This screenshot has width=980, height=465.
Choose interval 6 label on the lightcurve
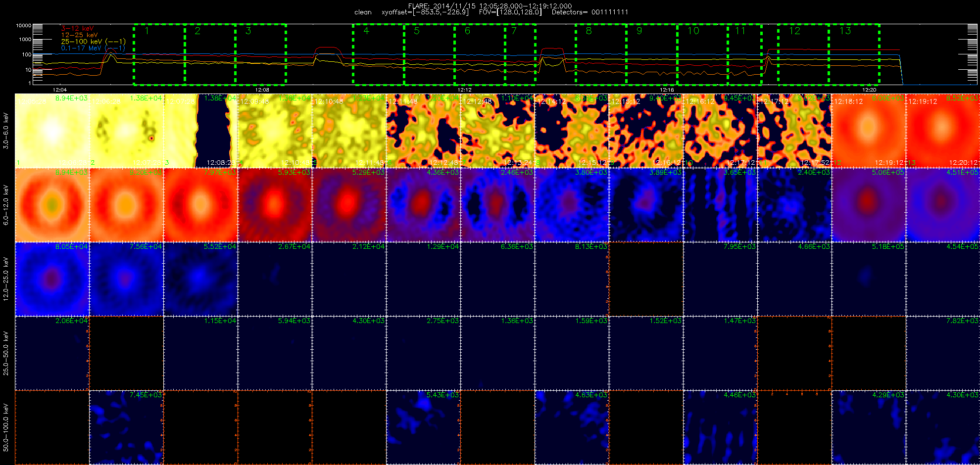(x=467, y=31)
